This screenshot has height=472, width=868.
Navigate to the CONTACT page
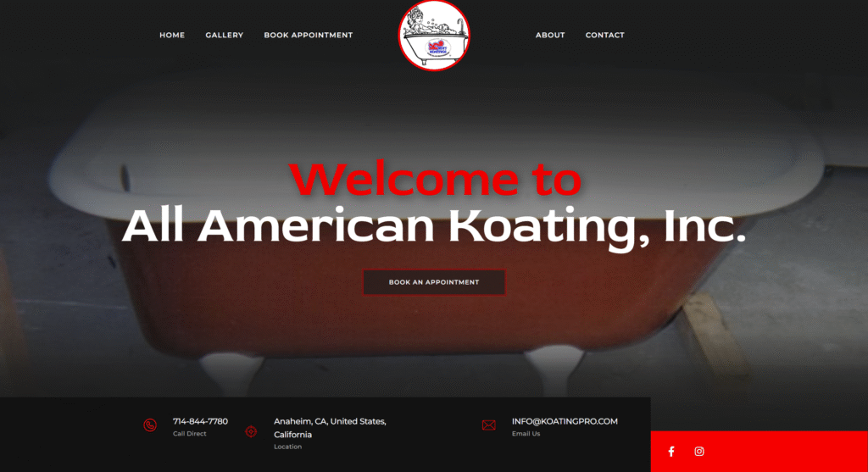[605, 35]
